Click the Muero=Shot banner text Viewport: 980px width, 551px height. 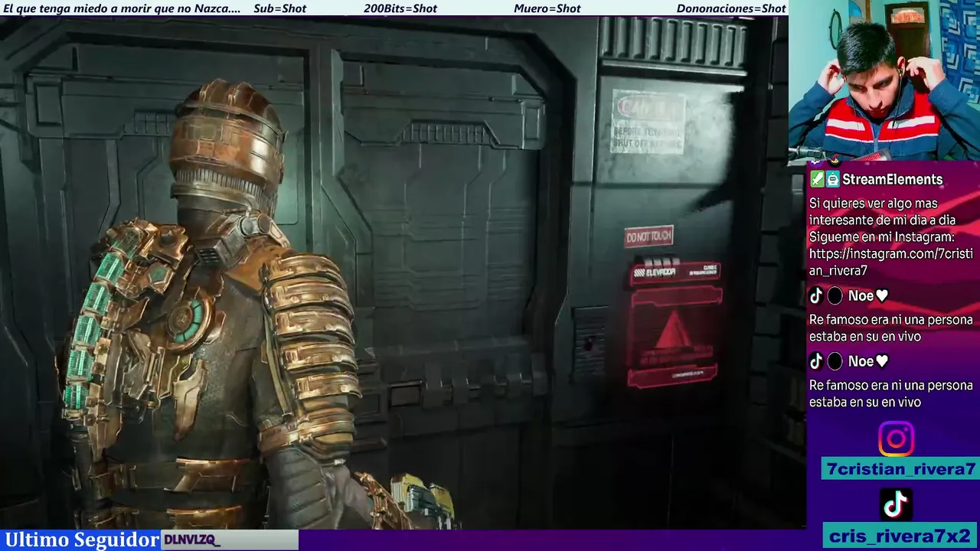coord(547,8)
